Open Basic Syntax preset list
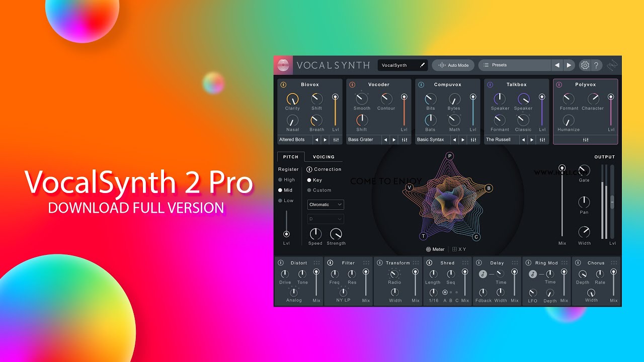Image resolution: width=644 pixels, height=362 pixels. coord(432,140)
